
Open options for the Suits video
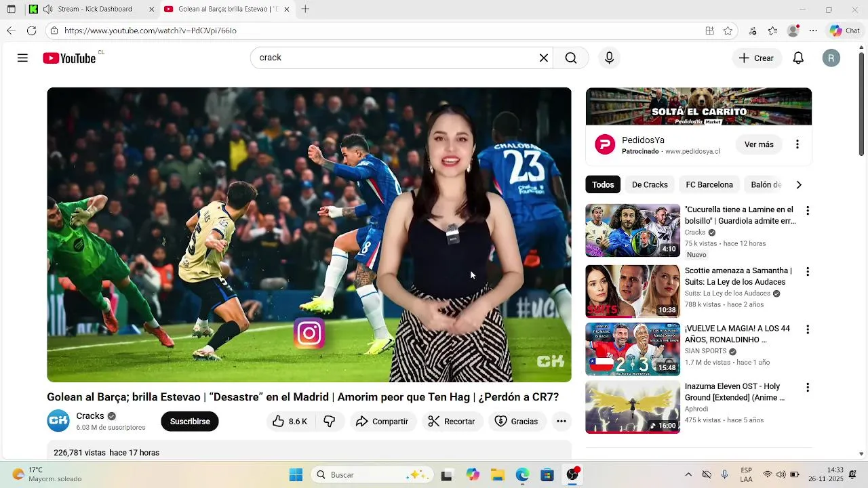point(807,272)
